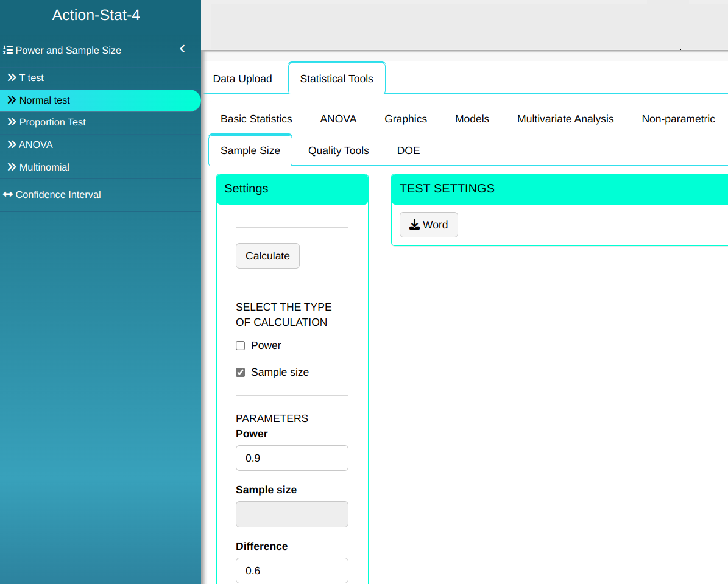This screenshot has width=728, height=584.
Task: Click the double-chevron icon beside Multinomial
Action: 12,167
